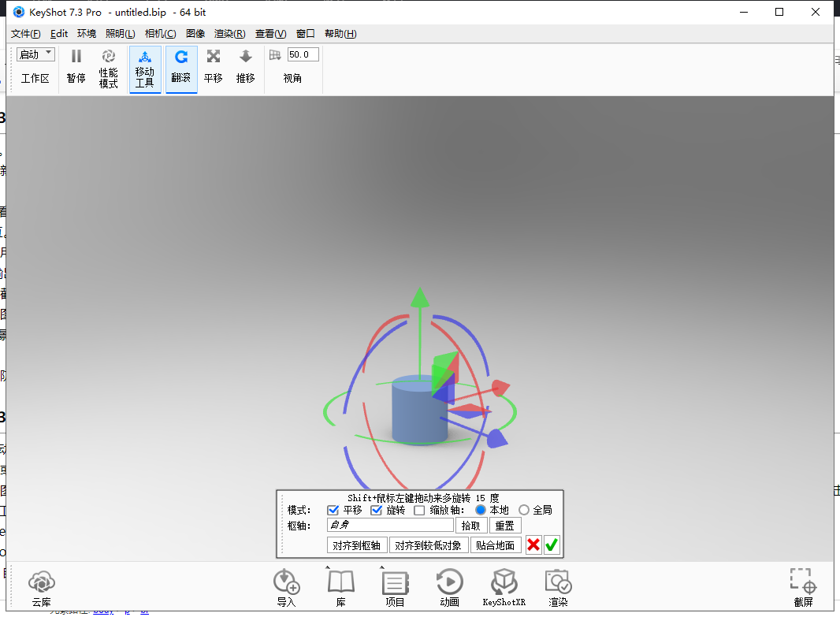
Task: Open the 照明(L) menu
Action: click(121, 34)
